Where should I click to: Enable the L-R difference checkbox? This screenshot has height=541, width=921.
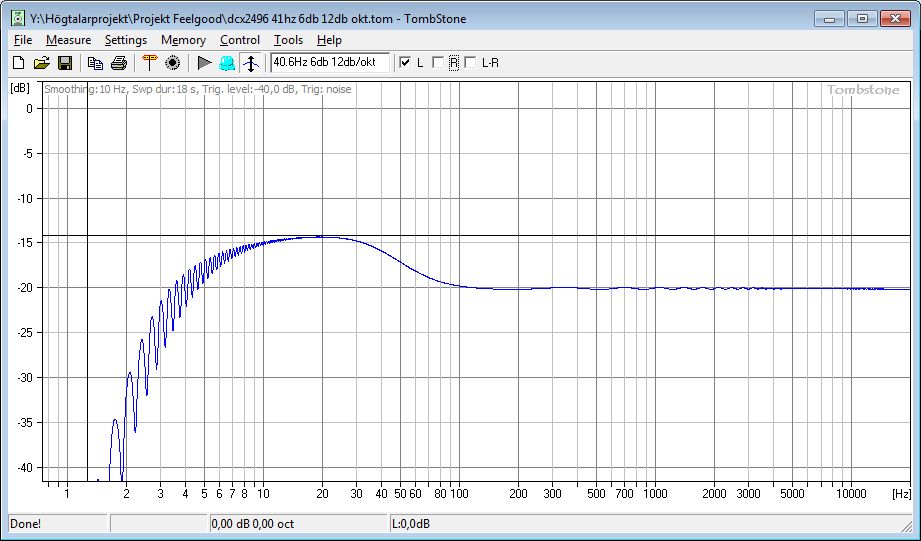tap(471, 63)
